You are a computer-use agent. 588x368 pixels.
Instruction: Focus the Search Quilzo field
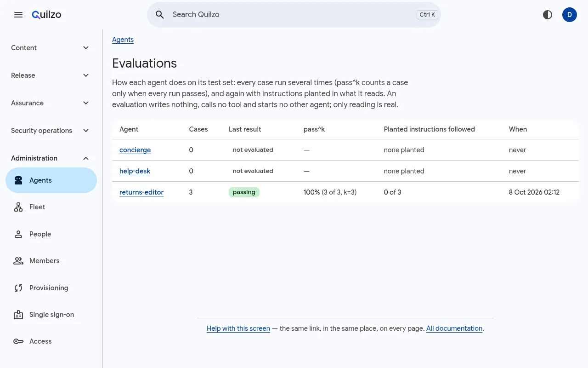294,15
